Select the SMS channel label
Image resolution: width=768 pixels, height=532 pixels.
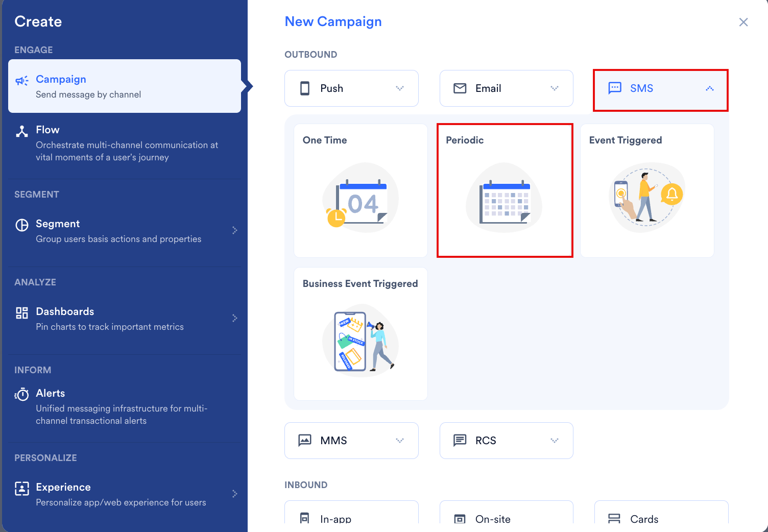pyautogui.click(x=641, y=88)
